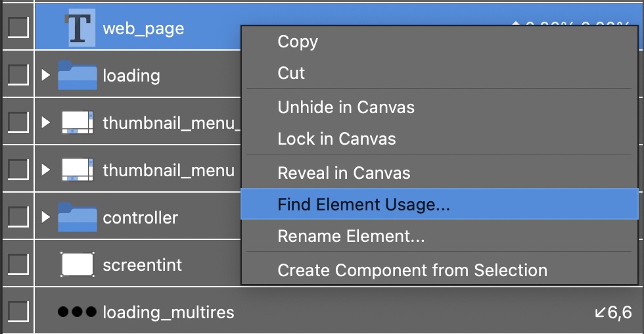The image size is (644, 334).
Task: Click the text icon of web_page
Action: [80, 28]
